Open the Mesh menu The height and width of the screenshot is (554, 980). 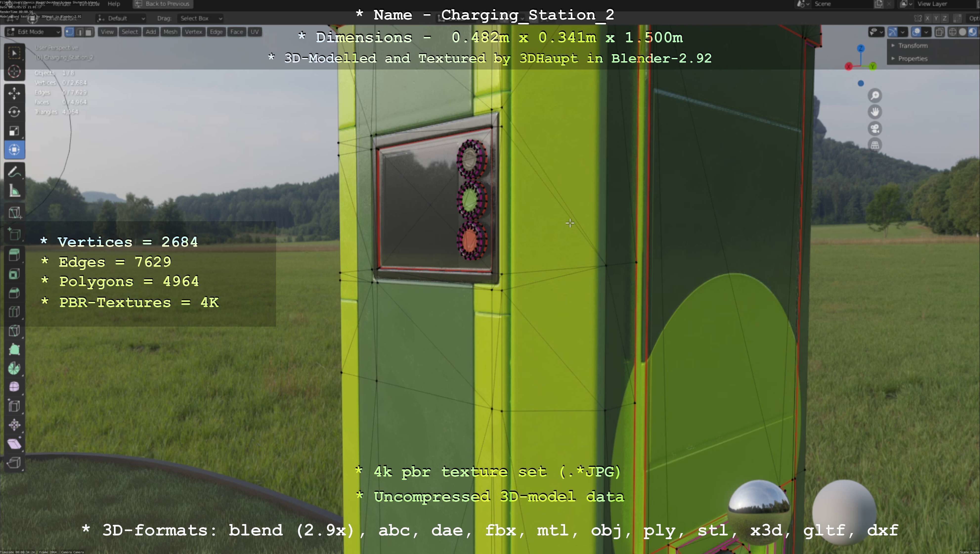tap(170, 32)
